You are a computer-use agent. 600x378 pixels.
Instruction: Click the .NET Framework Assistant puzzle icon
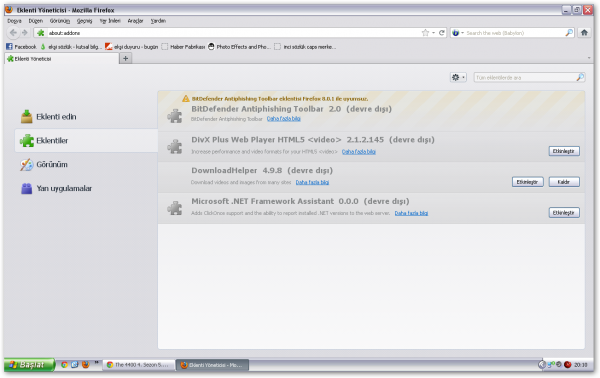click(175, 208)
